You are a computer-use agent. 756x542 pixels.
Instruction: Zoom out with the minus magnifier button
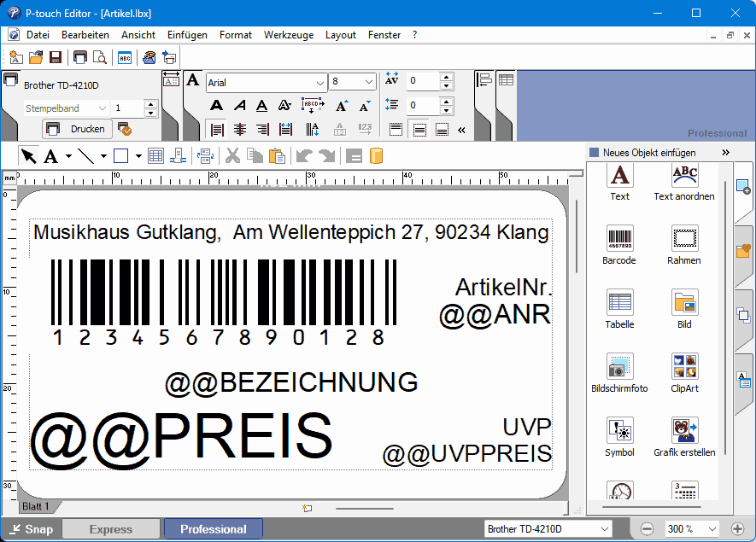(647, 529)
